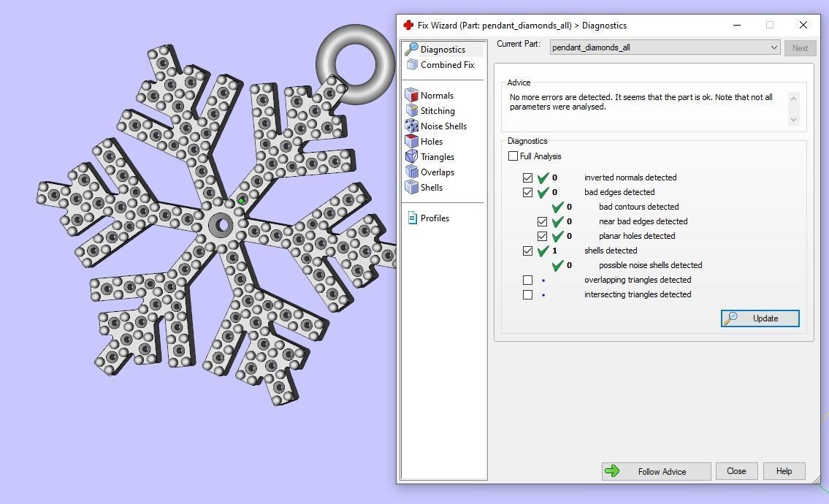Screen dimensions: 829x504
Task: Open the Triangles section
Action: (x=438, y=156)
